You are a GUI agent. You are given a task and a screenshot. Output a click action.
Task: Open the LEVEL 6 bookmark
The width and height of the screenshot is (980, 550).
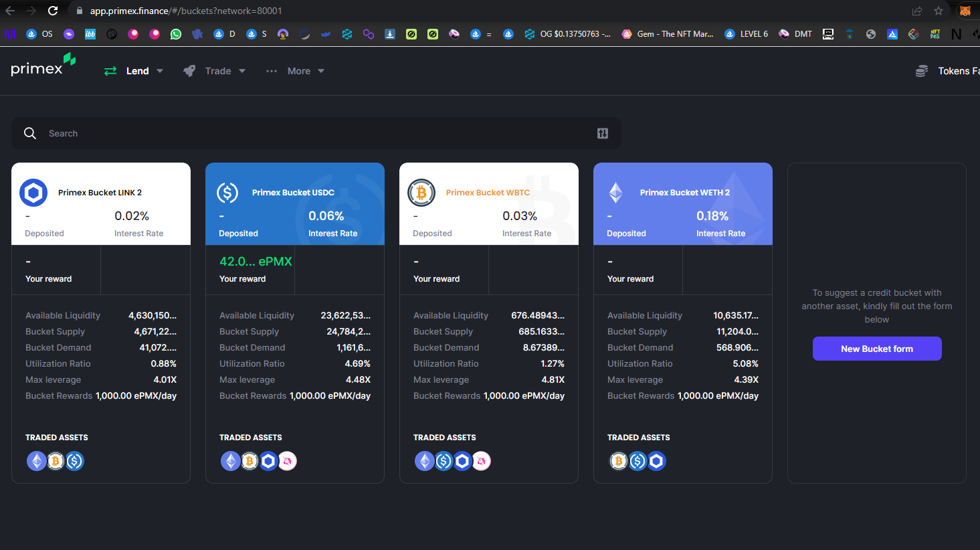tap(747, 33)
